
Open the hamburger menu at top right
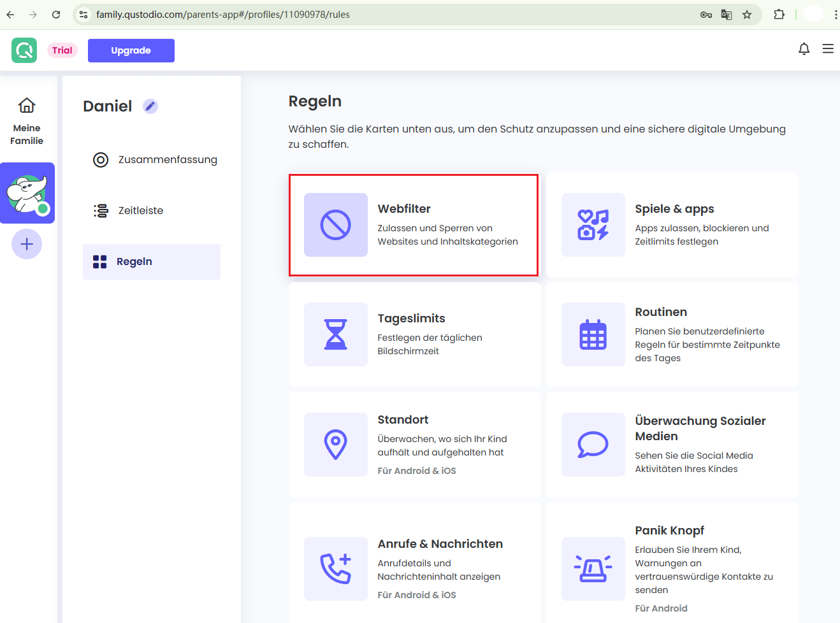pos(828,49)
